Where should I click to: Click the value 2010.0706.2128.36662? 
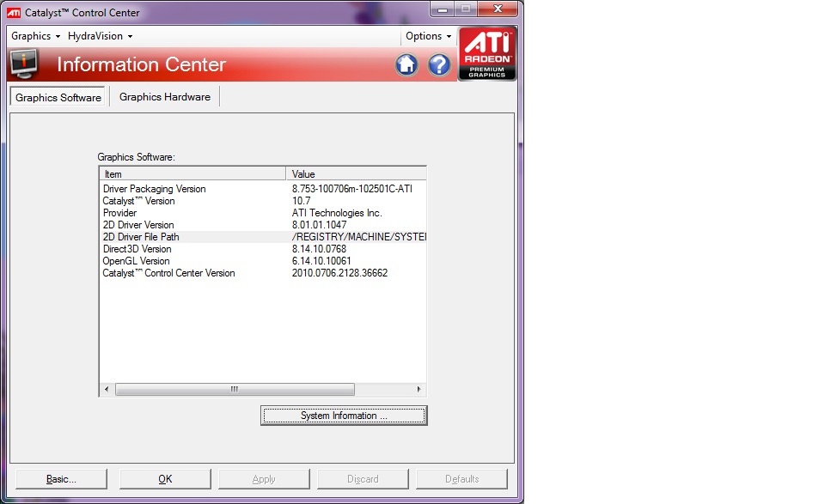pos(340,273)
